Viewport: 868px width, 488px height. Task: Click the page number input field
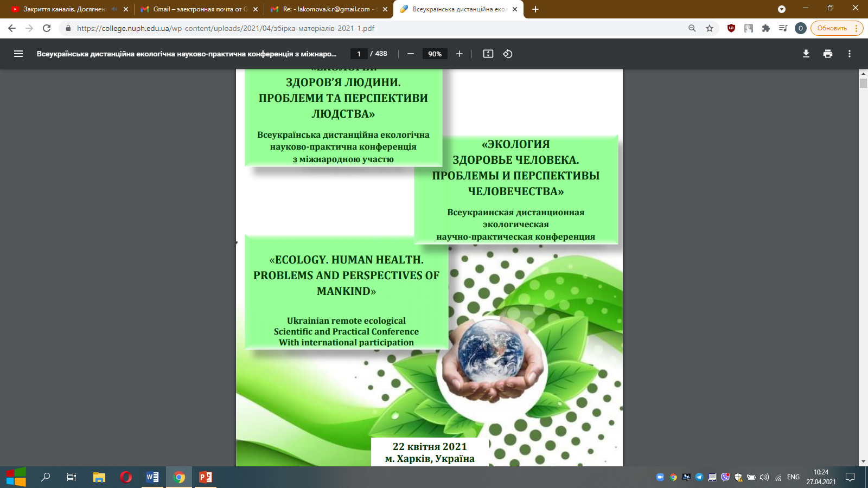[x=359, y=54]
